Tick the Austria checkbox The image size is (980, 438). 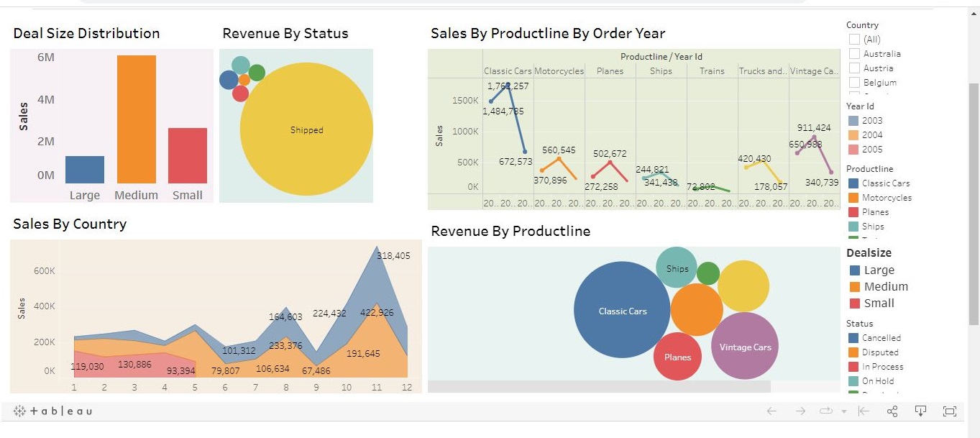pos(854,68)
